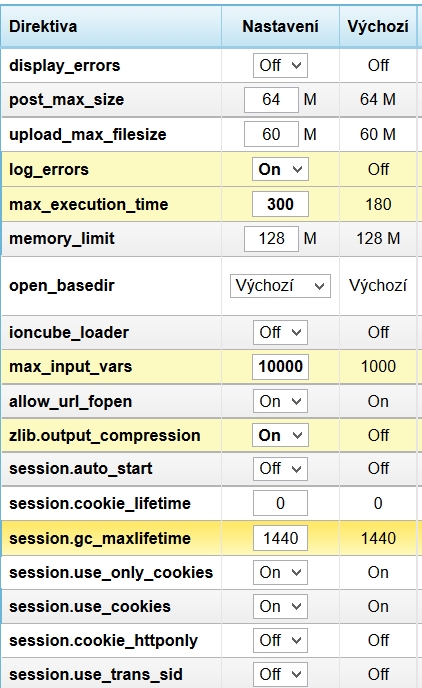Select the session.gc_maxlifetime field showing 1440
The width and height of the screenshot is (422, 688).
pos(280,538)
